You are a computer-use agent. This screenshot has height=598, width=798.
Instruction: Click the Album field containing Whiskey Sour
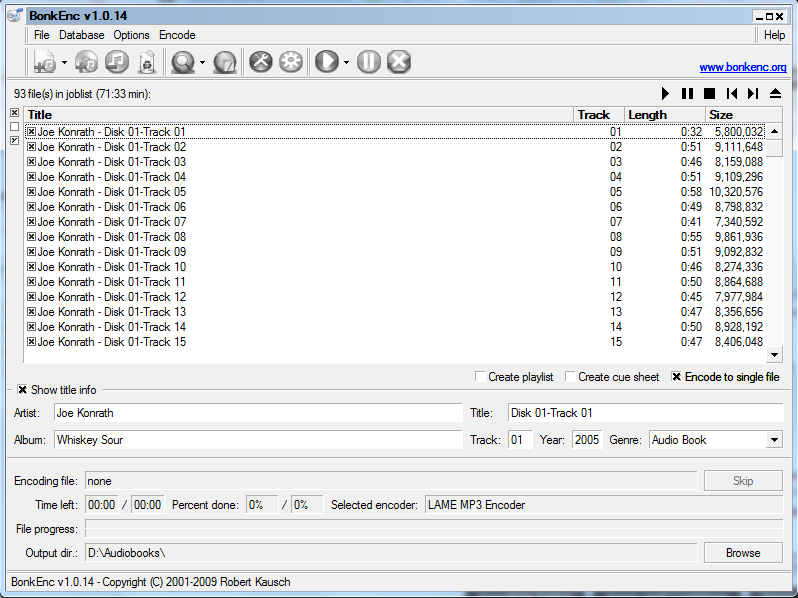pos(258,440)
